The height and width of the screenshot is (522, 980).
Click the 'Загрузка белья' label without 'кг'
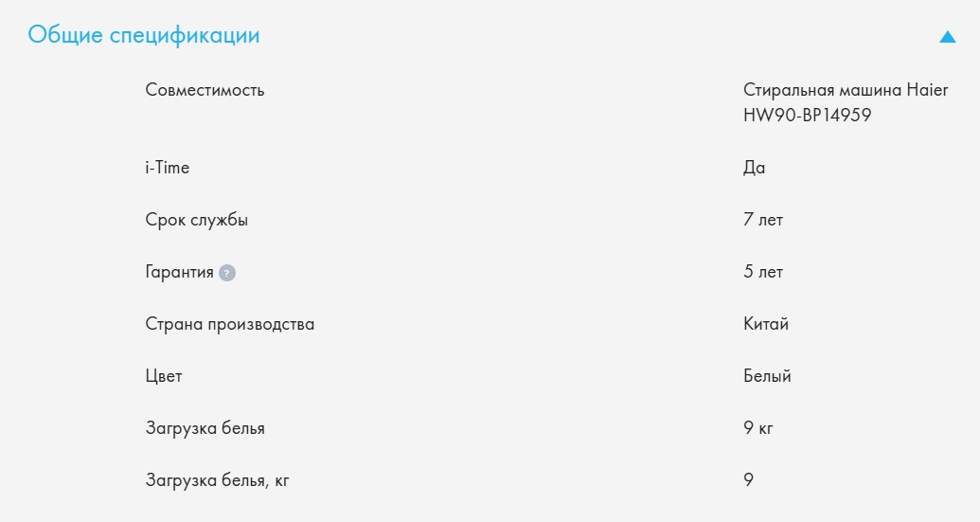click(205, 429)
